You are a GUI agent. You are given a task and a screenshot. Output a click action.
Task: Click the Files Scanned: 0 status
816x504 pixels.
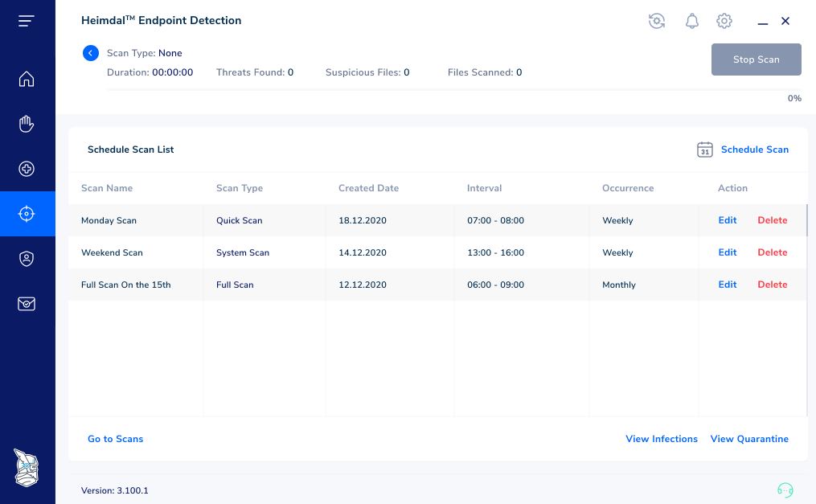(x=485, y=72)
